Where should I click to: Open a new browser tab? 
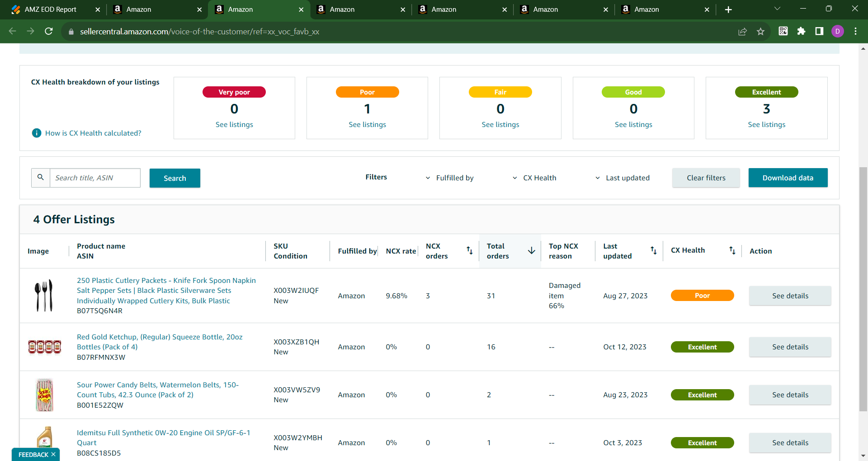pyautogui.click(x=728, y=9)
